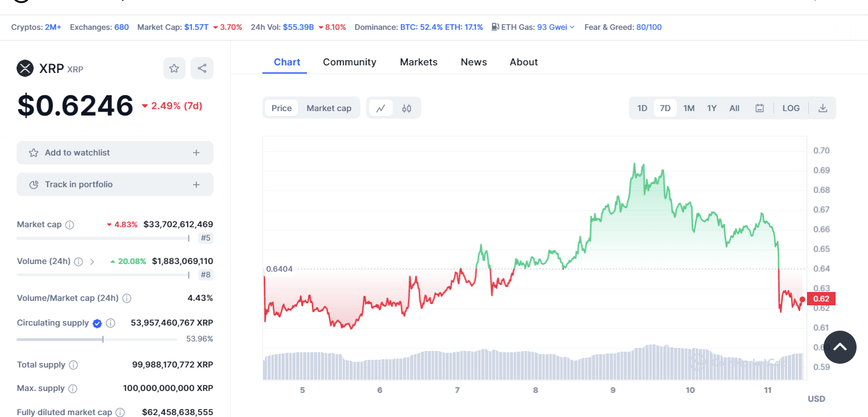Open the News tab
The height and width of the screenshot is (417, 868).
point(474,62)
